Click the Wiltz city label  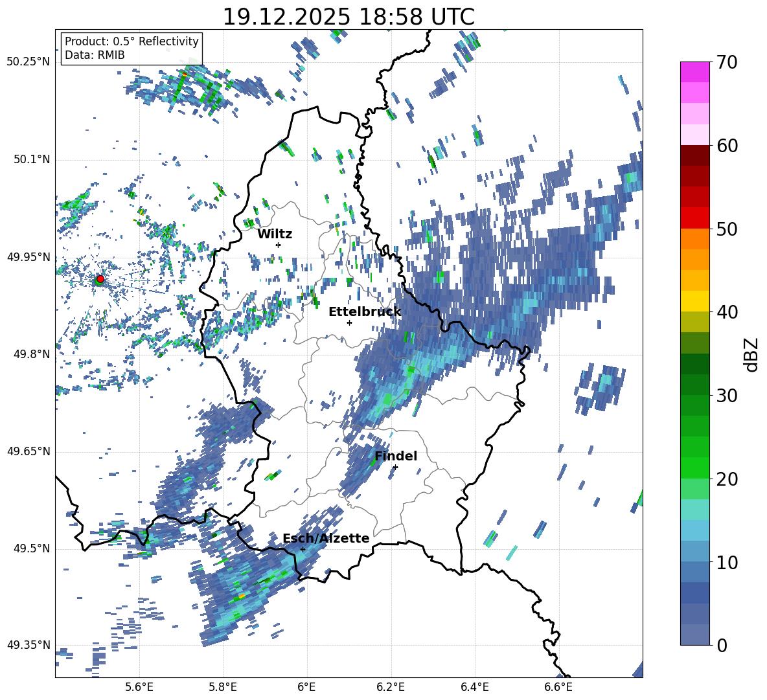[x=275, y=234]
